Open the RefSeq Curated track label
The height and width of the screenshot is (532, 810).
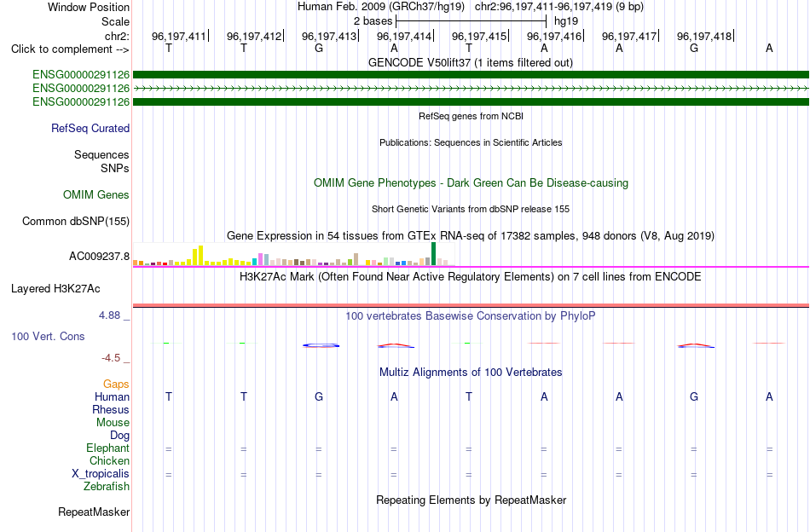click(x=90, y=128)
